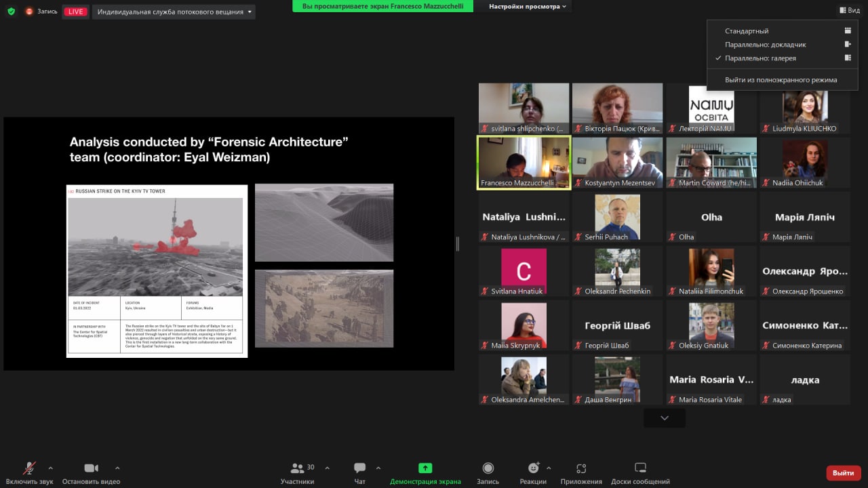868x488 pixels.
Task: Select Nataliya Lushnikova participant tile
Action: click(x=524, y=217)
